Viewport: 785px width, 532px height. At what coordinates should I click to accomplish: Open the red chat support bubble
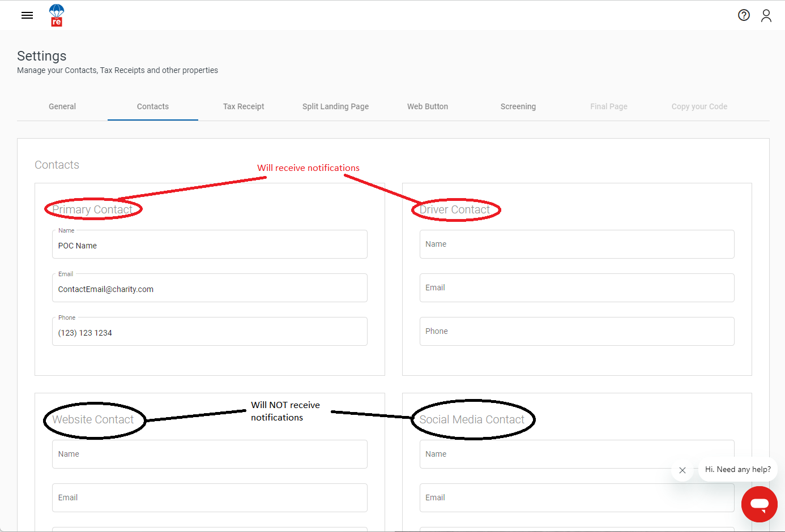tap(759, 504)
